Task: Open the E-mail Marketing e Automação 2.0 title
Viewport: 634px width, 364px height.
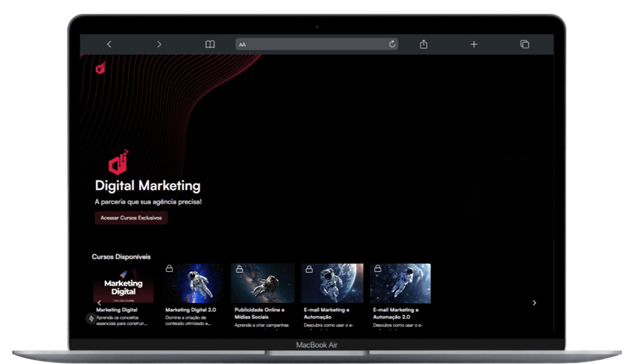Action: [x=396, y=313]
